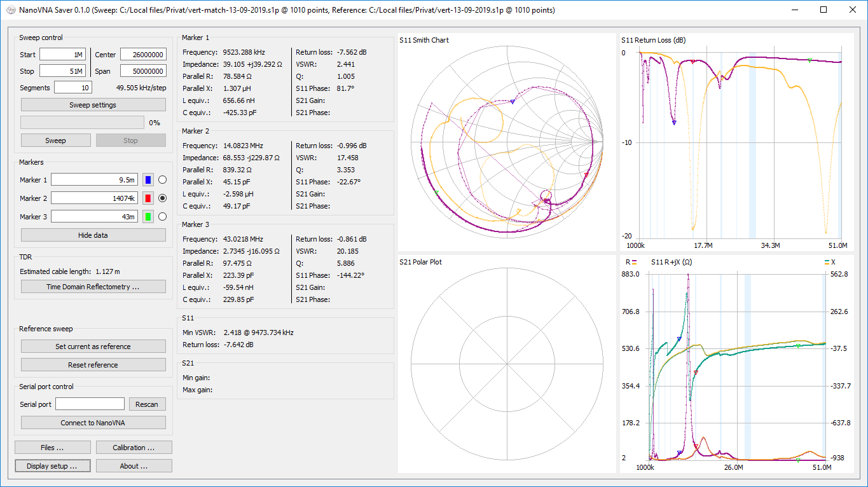This screenshot has width=868, height=487.
Task: Click the 49.505 kHz/step label
Action: [141, 88]
